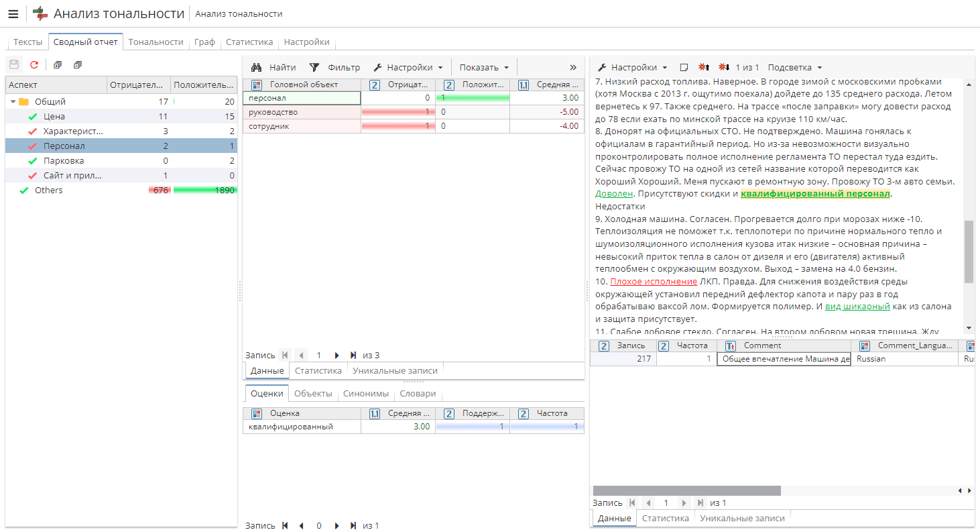Sort by Comment column header
The width and height of the screenshot is (980, 532).
(784, 345)
